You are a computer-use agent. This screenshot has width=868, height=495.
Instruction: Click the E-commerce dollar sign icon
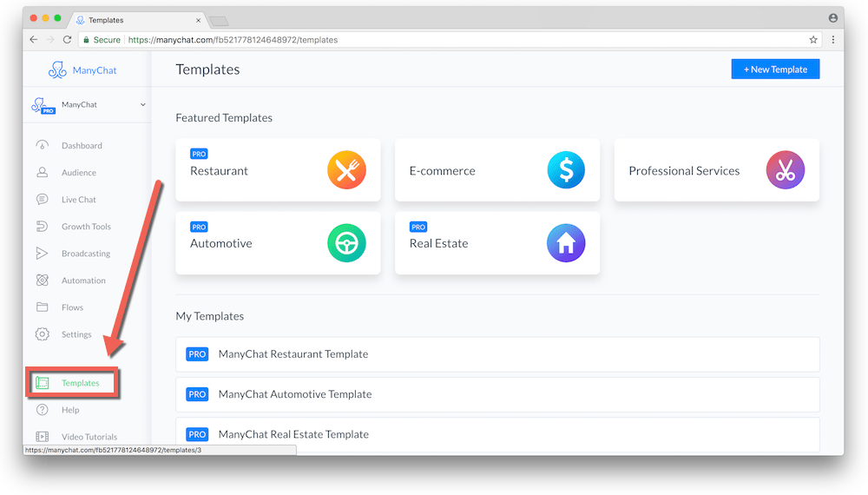coord(566,170)
